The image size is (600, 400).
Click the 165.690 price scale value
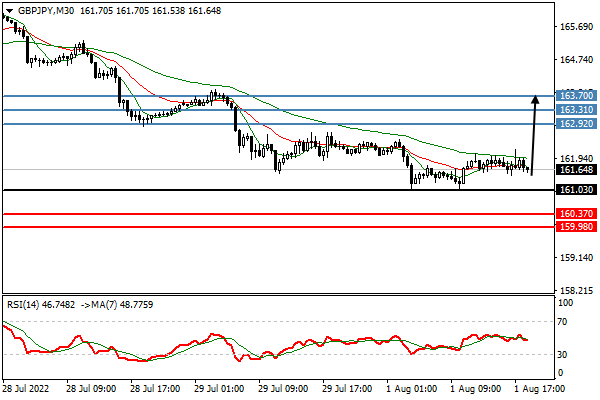point(575,27)
